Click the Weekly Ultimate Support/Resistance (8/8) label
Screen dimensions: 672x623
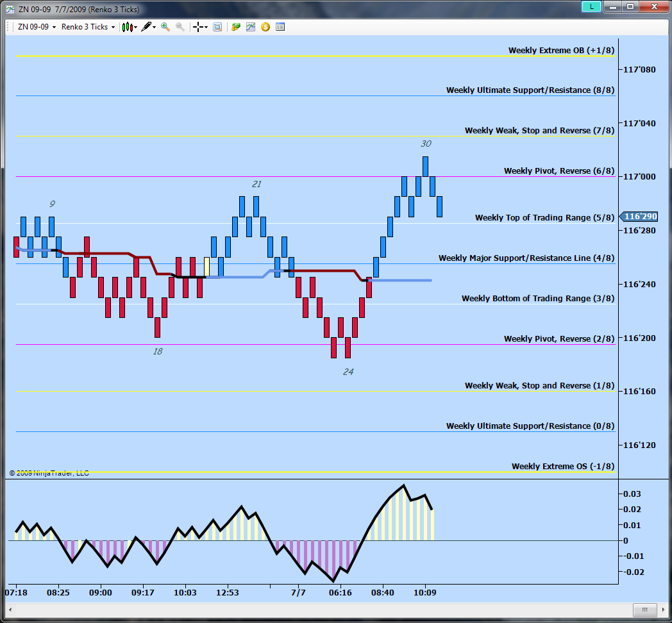[530, 90]
